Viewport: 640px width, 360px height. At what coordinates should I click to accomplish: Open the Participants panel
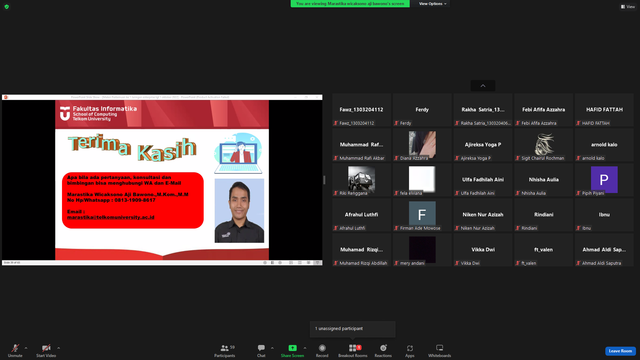[224, 350]
